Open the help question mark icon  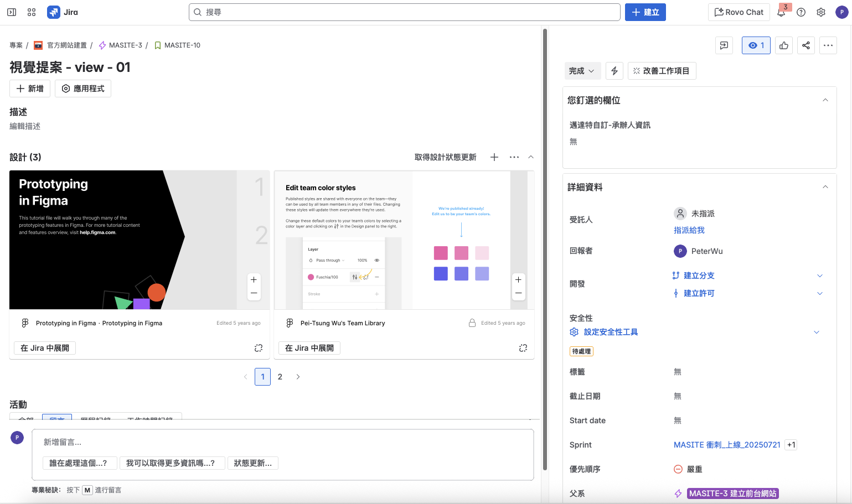[801, 12]
